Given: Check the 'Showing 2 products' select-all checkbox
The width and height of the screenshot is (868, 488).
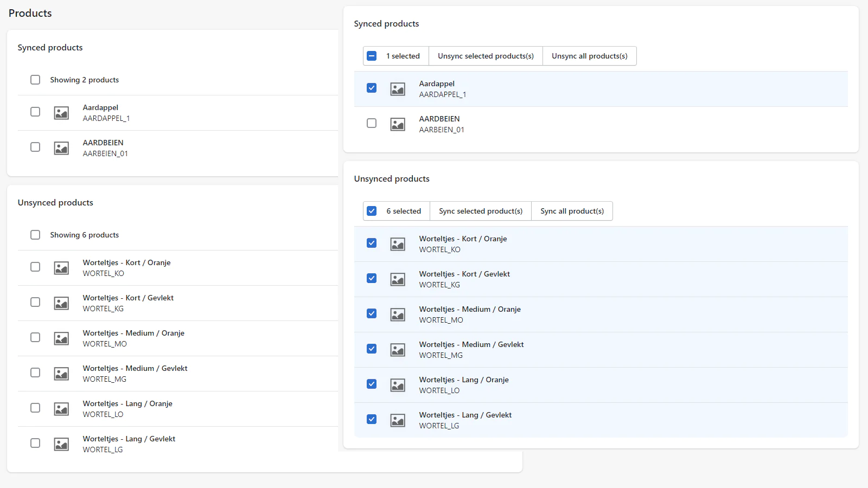Looking at the screenshot, I should pos(35,80).
